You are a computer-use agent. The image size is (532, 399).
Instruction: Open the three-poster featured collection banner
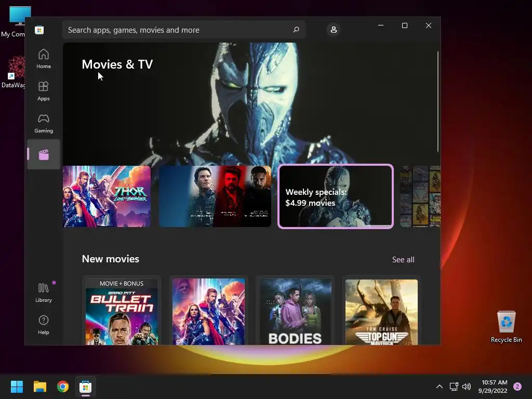[215, 196]
